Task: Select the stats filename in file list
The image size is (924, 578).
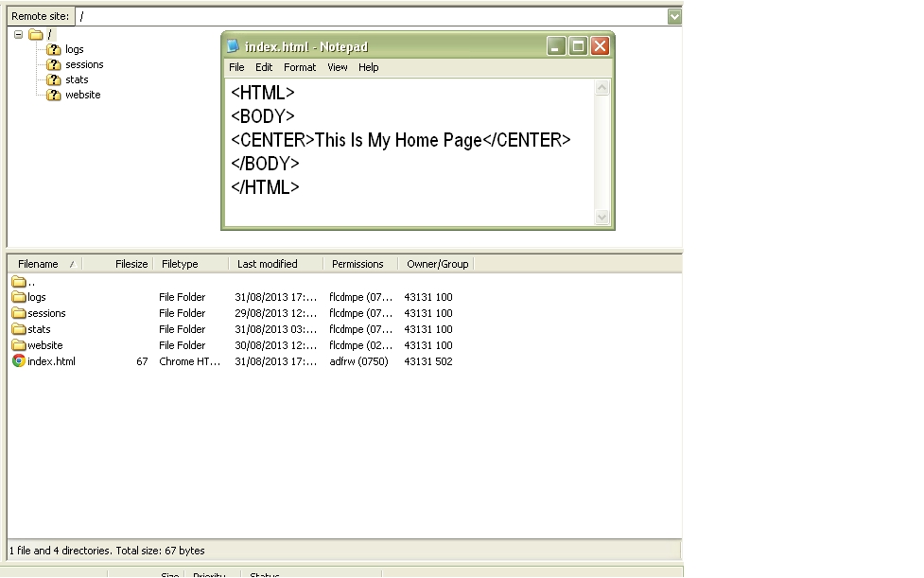Action: (39, 329)
